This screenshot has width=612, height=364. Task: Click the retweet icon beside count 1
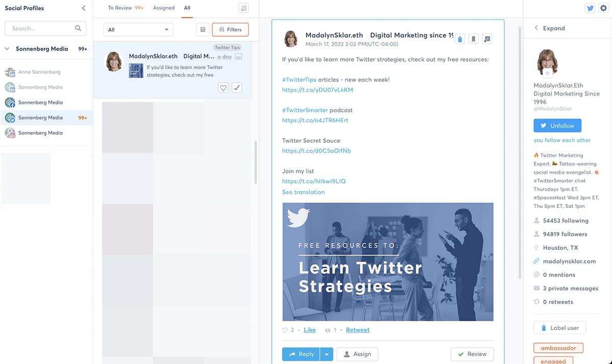point(328,330)
